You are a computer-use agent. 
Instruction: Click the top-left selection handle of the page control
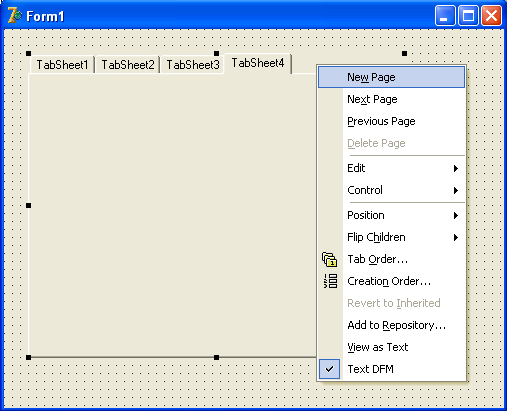(29, 53)
